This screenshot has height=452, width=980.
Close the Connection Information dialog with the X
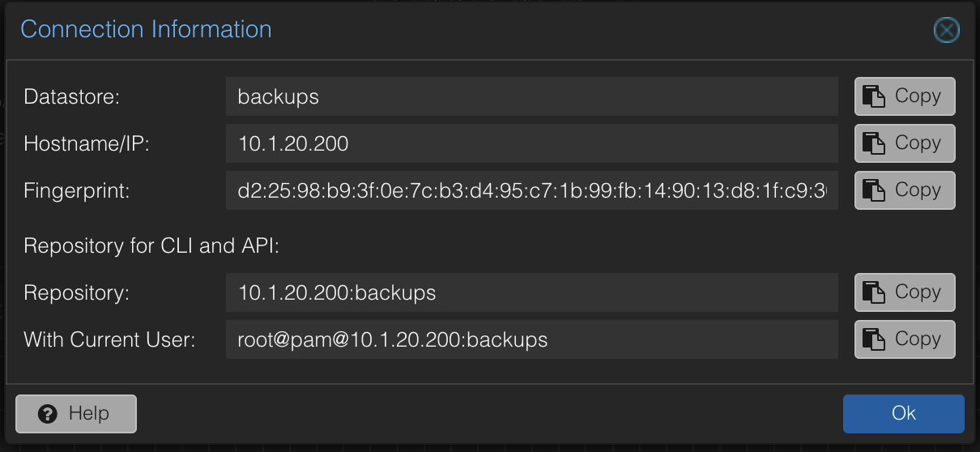point(946,31)
